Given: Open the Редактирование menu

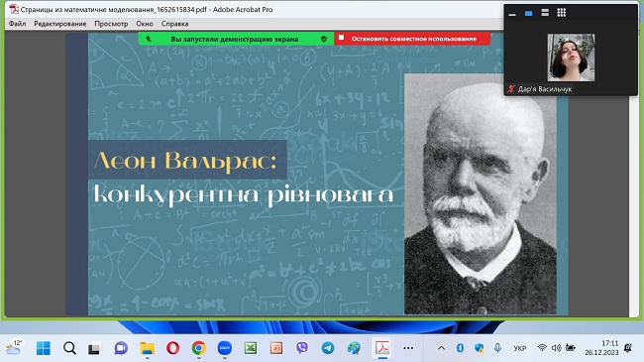Looking at the screenshot, I should click(x=60, y=24).
